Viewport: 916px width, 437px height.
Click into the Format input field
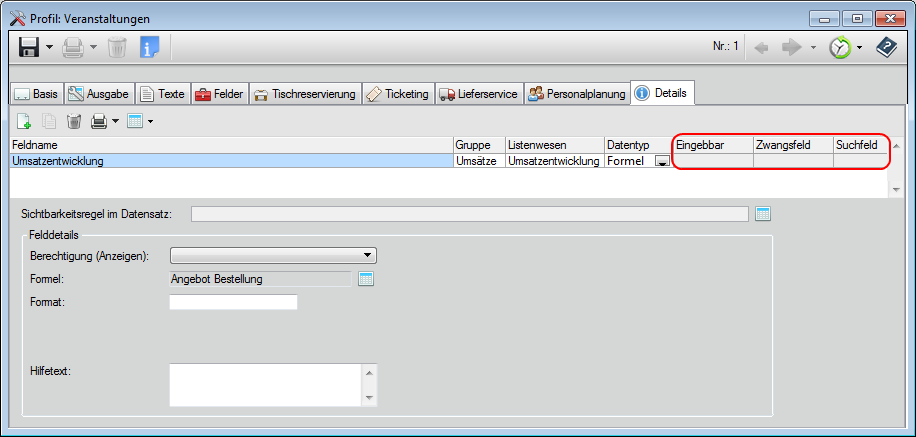coord(234,302)
